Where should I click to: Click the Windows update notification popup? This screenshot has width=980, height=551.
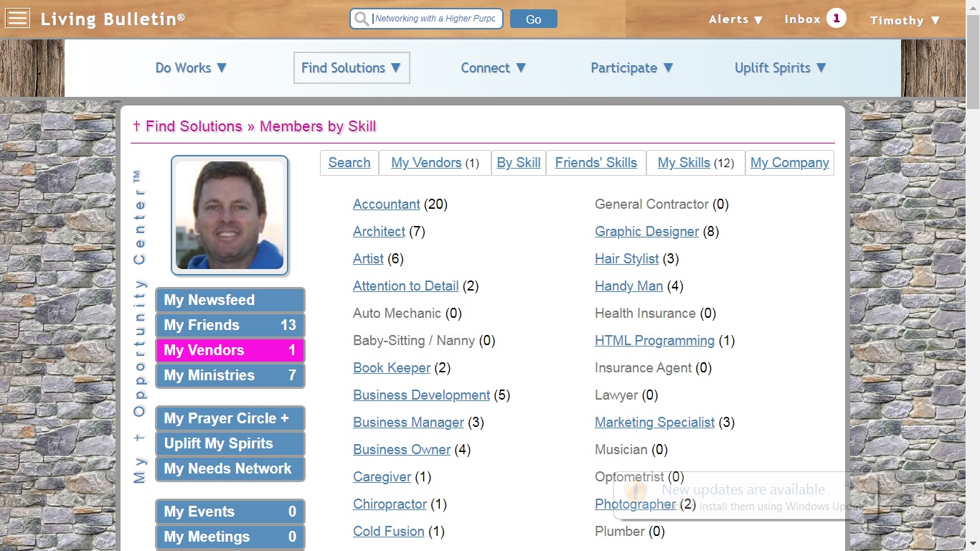pyautogui.click(x=746, y=496)
